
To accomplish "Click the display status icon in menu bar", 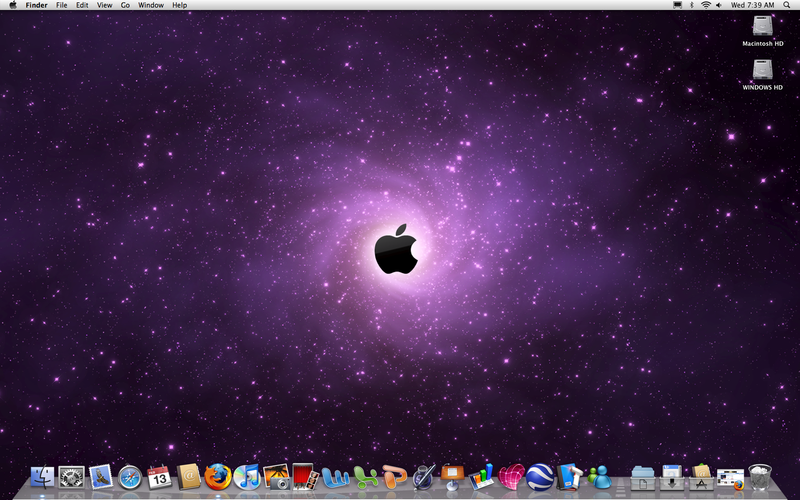I will tap(678, 5).
